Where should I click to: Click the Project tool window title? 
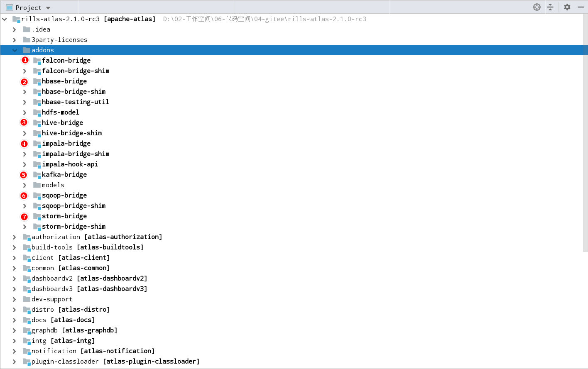[x=28, y=8]
